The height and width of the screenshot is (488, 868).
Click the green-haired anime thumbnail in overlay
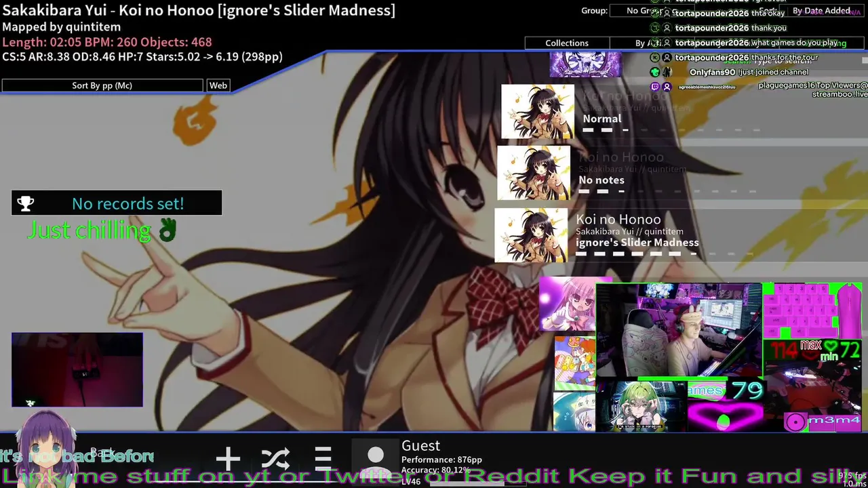click(641, 406)
